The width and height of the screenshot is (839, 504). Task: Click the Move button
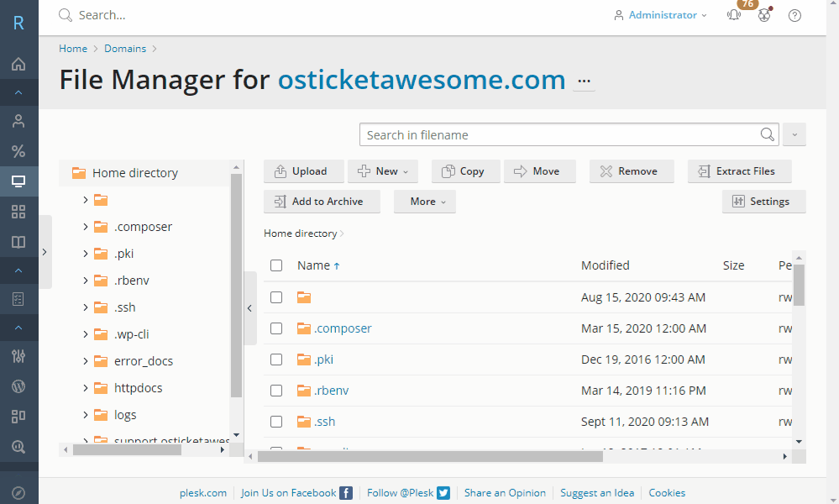(540, 171)
